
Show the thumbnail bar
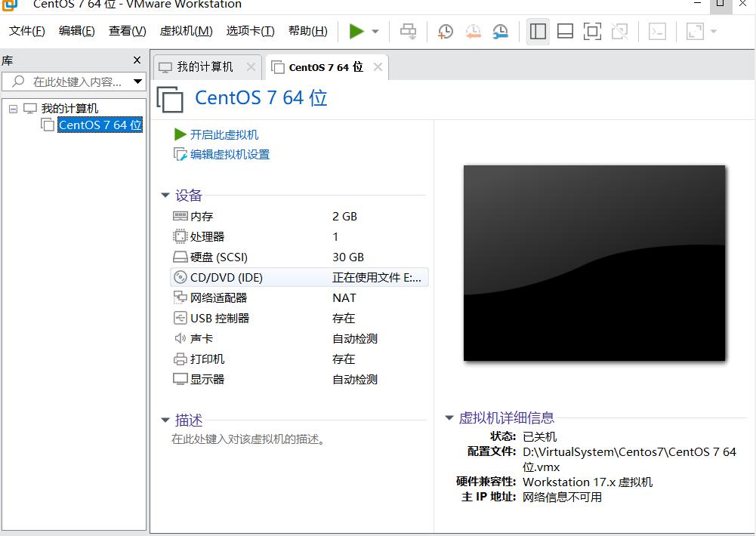pos(565,31)
